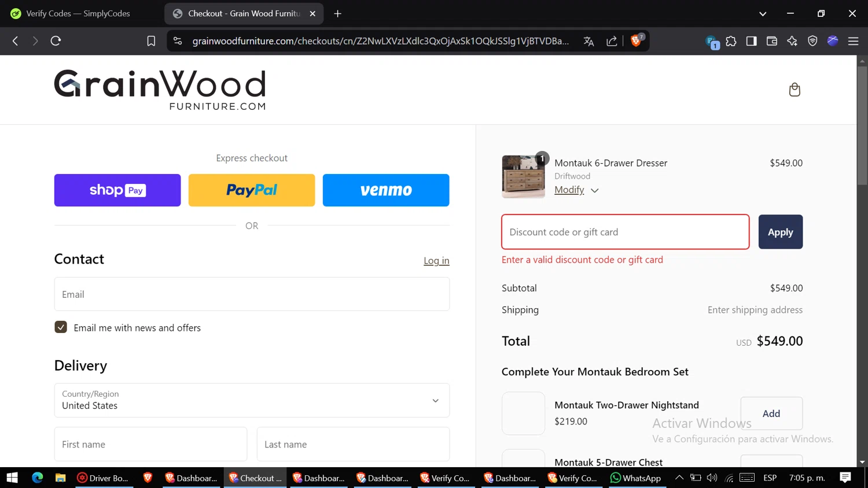Open network Wi-Fi tray icon
868x488 pixels.
[729, 478]
